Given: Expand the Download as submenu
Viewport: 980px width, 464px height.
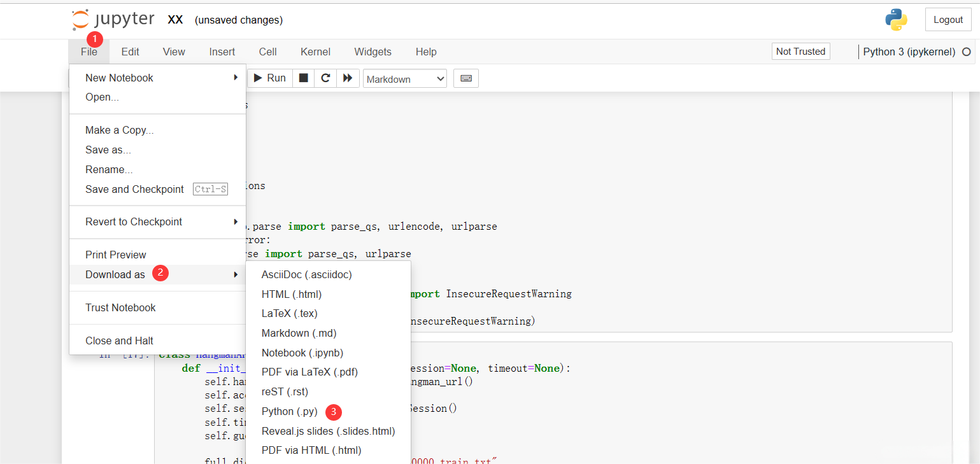Looking at the screenshot, I should point(157,274).
